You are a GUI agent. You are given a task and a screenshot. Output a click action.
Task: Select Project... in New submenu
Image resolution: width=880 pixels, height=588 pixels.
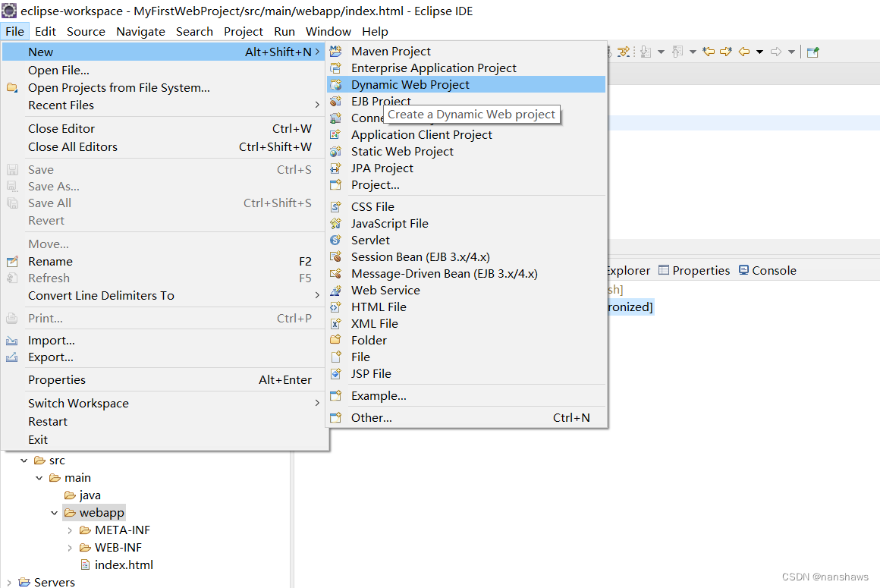point(467,184)
